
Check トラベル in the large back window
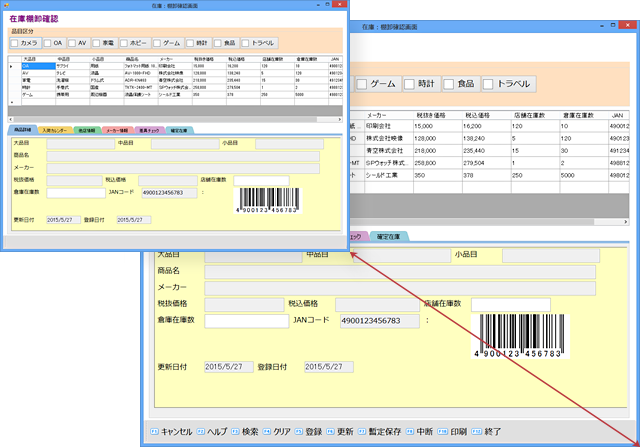(488, 84)
